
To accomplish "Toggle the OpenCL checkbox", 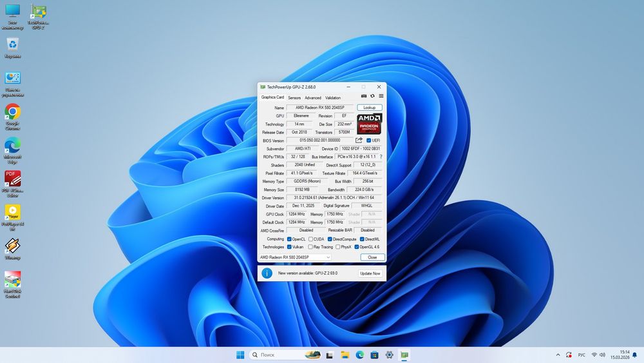I will pyautogui.click(x=289, y=239).
